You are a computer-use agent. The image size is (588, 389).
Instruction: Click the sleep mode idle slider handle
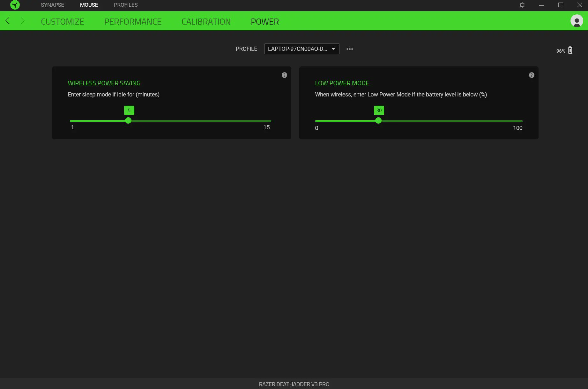(x=128, y=121)
